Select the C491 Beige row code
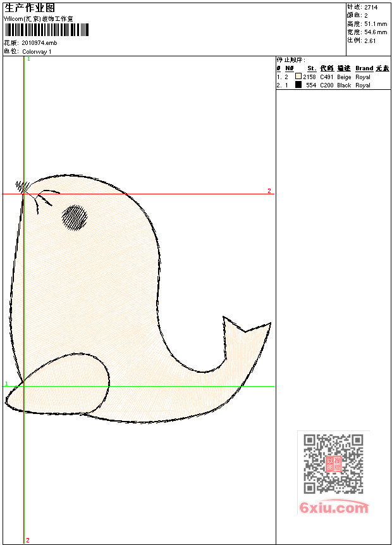Image resolution: width=392 pixels, height=545 pixels. [x=326, y=77]
